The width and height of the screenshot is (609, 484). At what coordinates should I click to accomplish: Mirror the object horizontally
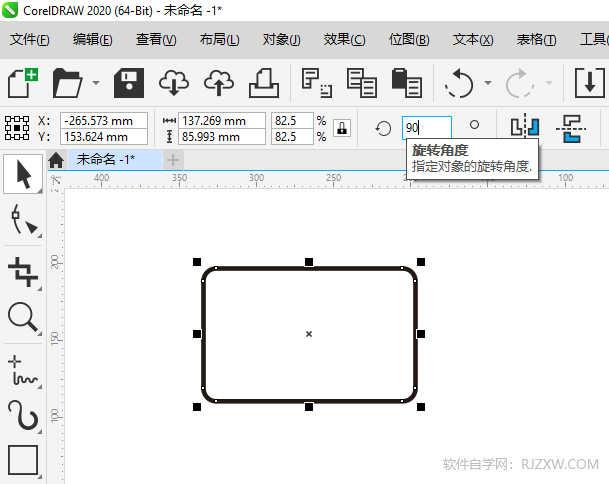tap(525, 126)
